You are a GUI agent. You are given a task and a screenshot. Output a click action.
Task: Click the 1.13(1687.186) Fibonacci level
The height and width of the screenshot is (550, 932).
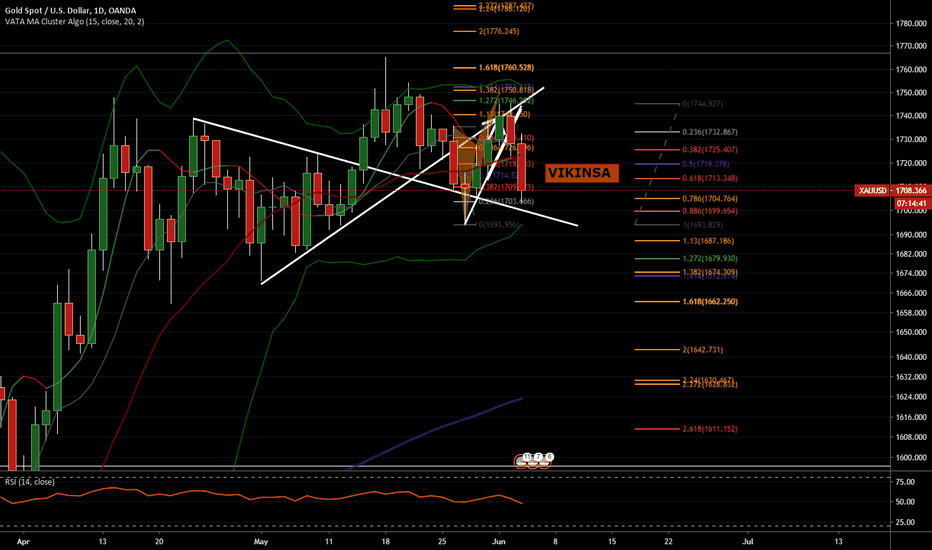(708, 241)
